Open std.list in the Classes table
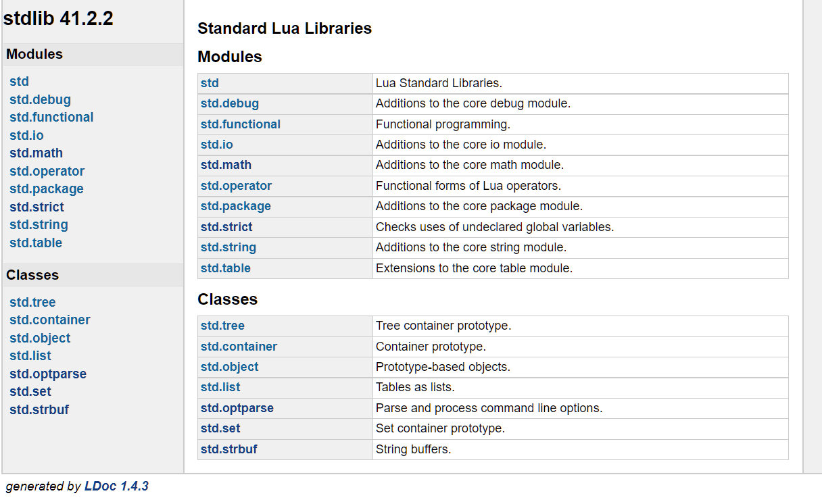Screen dimensions: 822x504 pos(220,387)
